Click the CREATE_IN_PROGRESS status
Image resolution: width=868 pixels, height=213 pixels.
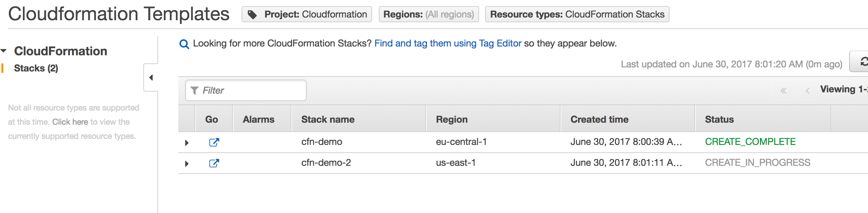pyautogui.click(x=757, y=163)
